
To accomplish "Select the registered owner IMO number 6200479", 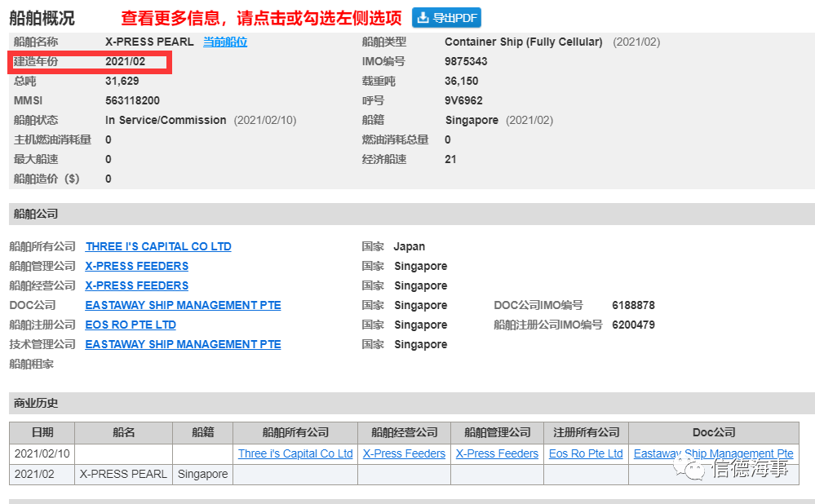I will [x=633, y=325].
